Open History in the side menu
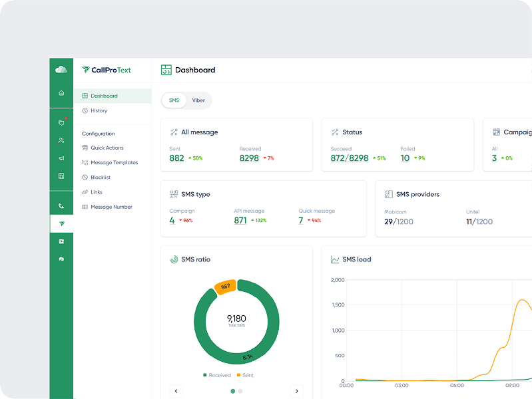Viewport: 532px width, 399px height. [x=113, y=110]
